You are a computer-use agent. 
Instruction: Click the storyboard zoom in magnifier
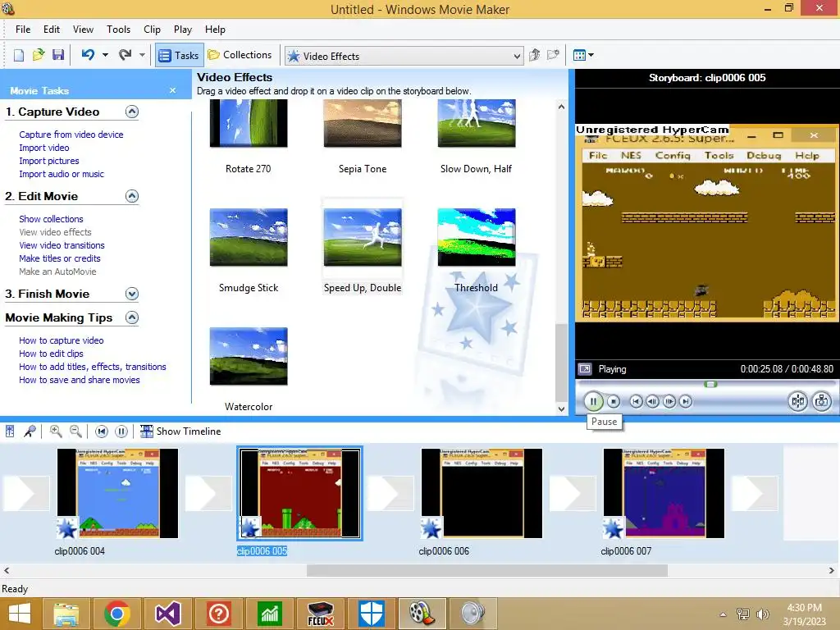pyautogui.click(x=56, y=431)
